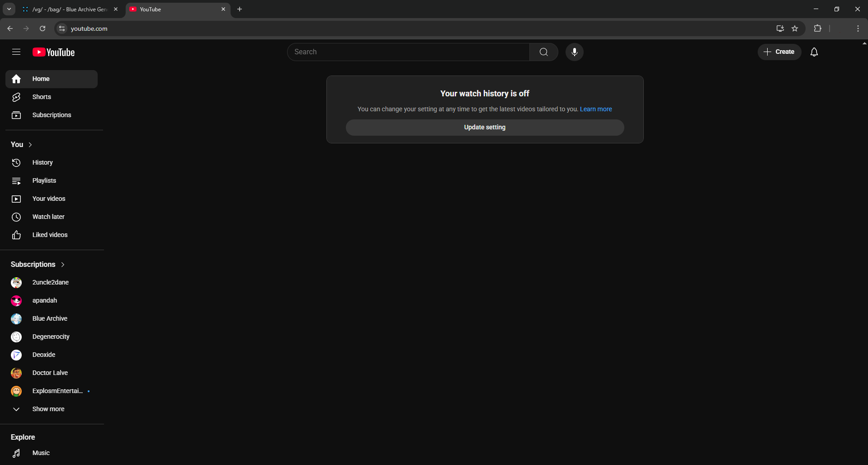Bookmark this page with the star icon
Image resolution: width=868 pixels, height=465 pixels.
click(x=795, y=28)
